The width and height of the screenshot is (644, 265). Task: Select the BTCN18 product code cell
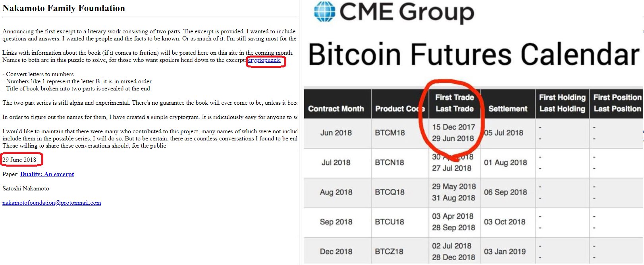point(389,162)
